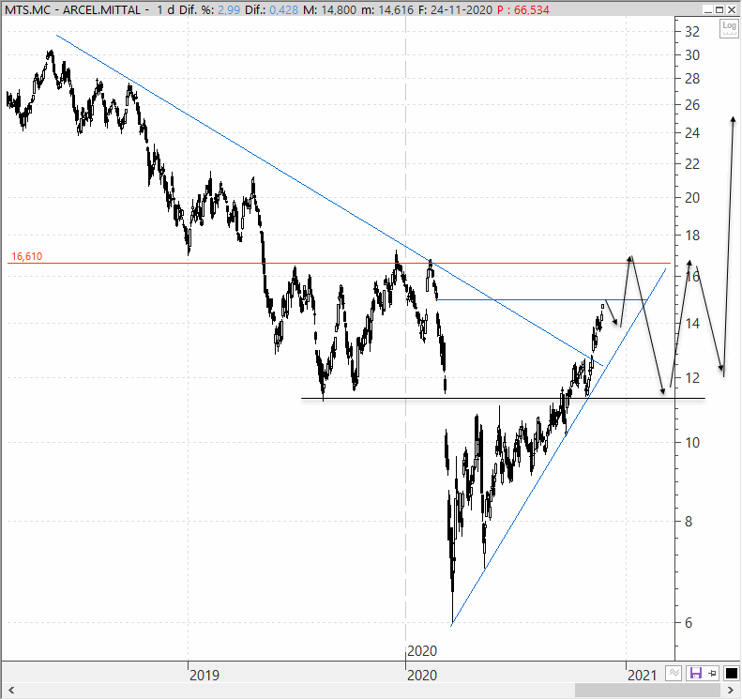Click the 1 d timeframe text
742x700 pixels.
tap(166, 10)
